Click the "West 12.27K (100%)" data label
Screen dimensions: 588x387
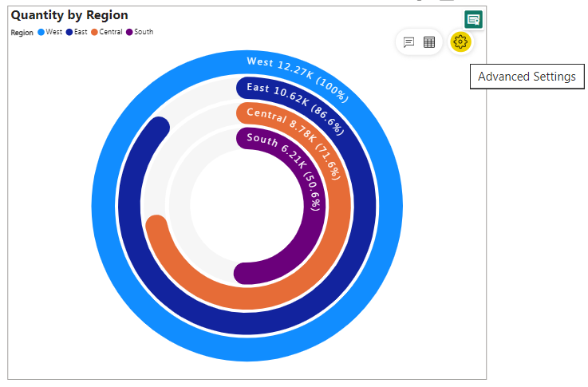tap(297, 77)
